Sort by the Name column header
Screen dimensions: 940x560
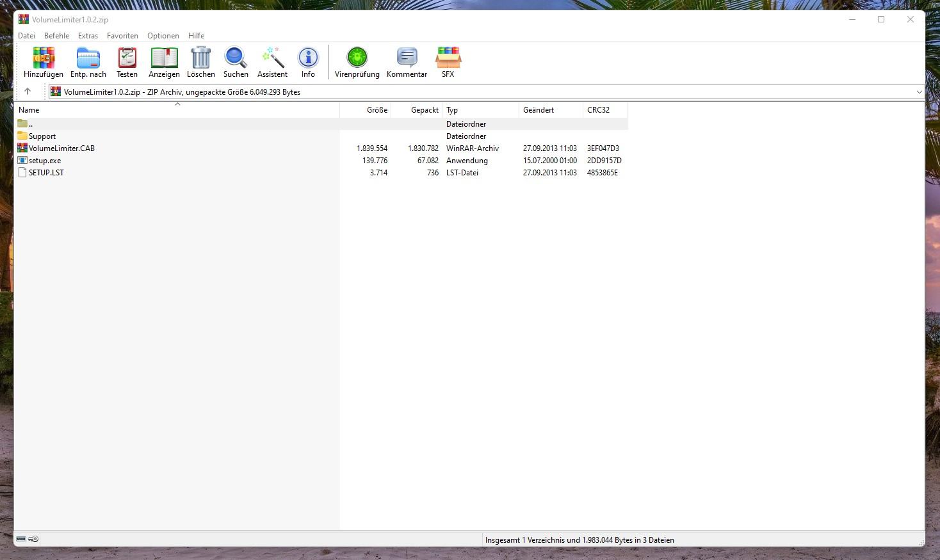point(177,110)
